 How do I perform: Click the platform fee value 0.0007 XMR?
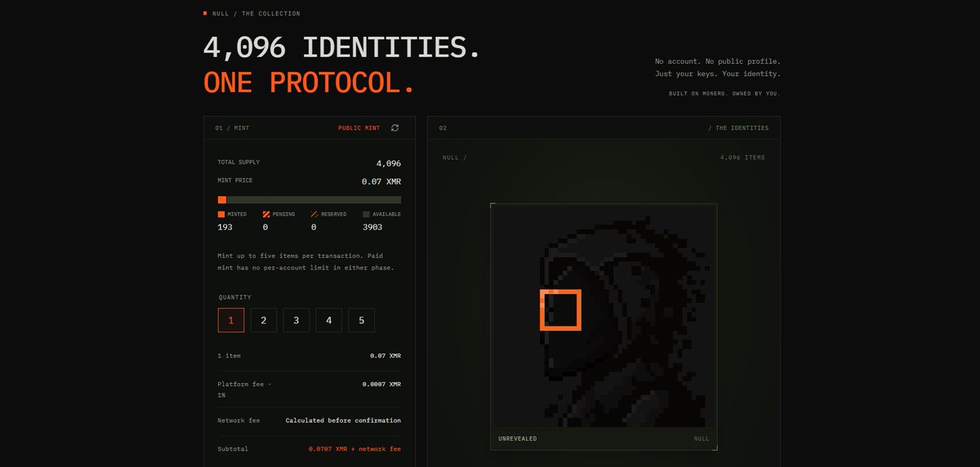(381, 384)
